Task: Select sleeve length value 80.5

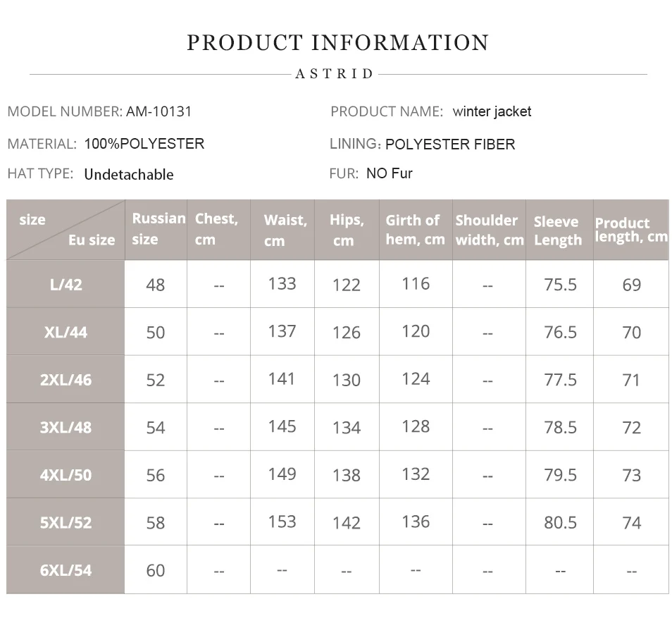Action: point(560,523)
